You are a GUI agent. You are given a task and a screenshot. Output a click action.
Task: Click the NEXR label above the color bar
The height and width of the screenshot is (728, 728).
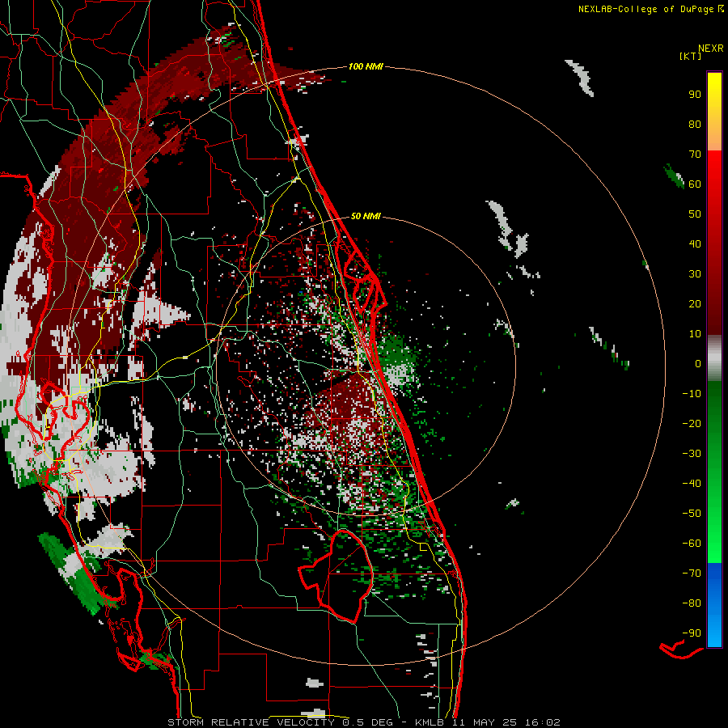pos(711,49)
